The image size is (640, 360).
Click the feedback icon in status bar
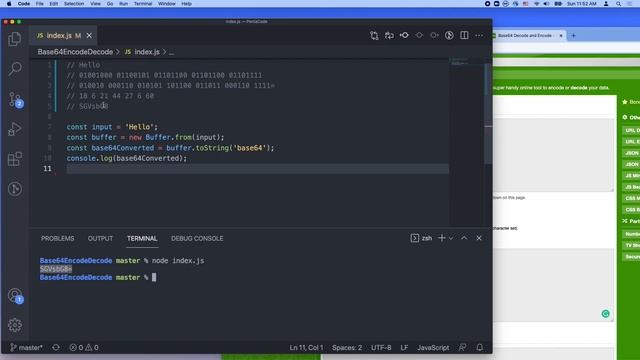[462, 347]
